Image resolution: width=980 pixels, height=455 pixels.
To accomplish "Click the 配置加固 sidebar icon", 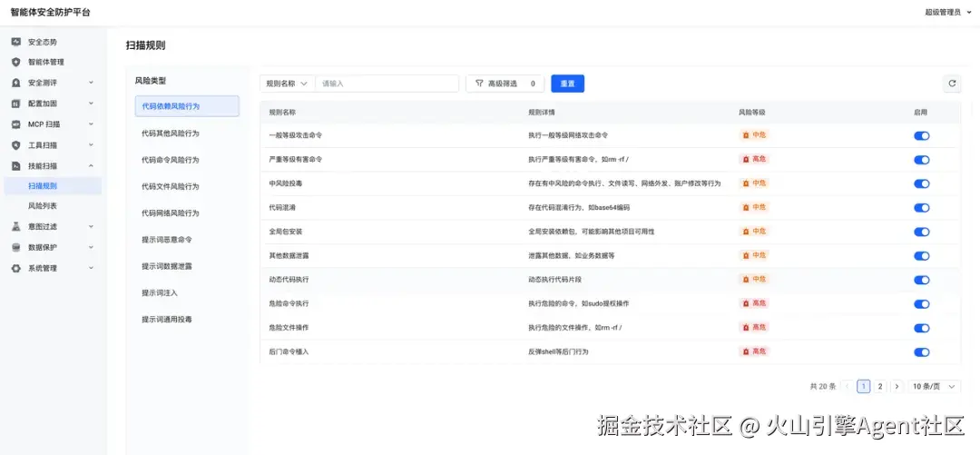I will (x=16, y=104).
